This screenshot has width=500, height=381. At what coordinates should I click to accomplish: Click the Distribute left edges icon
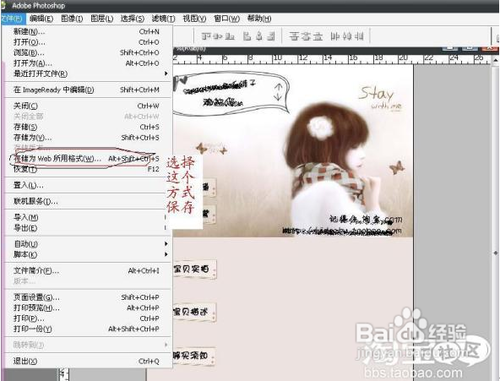(x=334, y=36)
